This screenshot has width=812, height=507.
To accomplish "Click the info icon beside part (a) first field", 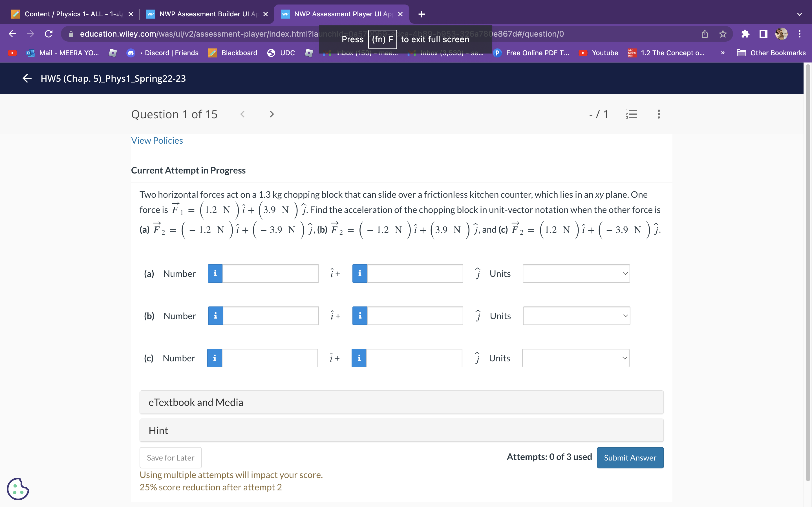I will point(215,273).
